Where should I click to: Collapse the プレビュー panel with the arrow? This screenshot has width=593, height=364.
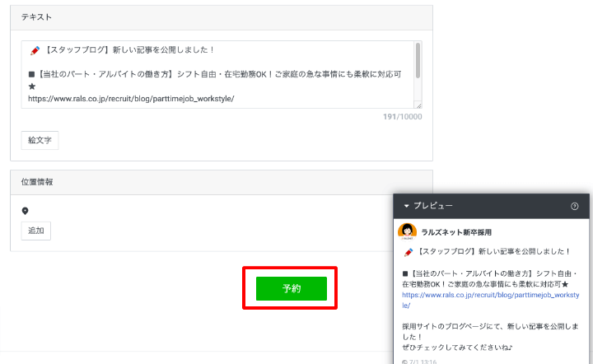pos(405,206)
